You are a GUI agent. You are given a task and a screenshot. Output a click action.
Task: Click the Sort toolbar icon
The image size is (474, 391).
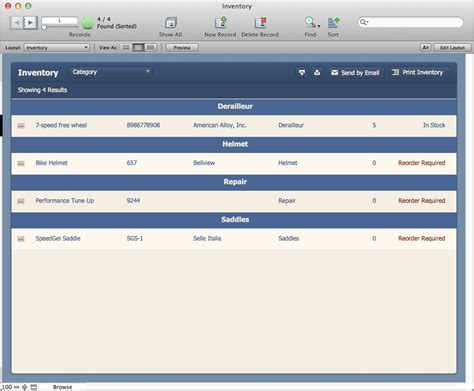pyautogui.click(x=333, y=23)
